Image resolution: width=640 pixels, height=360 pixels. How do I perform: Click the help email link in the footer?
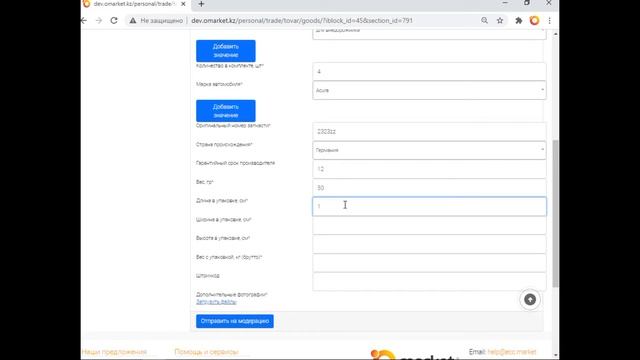512,352
